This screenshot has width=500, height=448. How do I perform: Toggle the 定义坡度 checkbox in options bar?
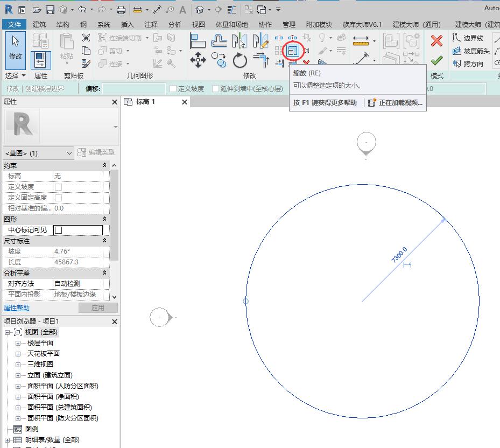173,89
